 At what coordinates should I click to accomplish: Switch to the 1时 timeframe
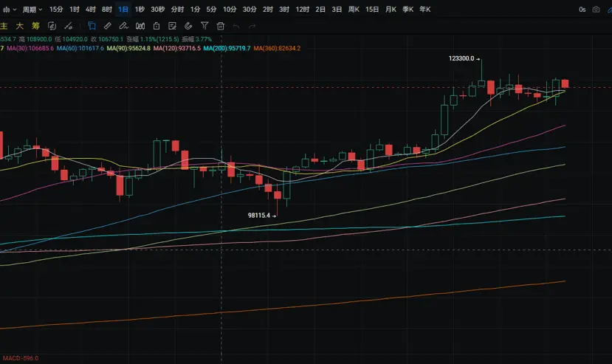(x=74, y=10)
